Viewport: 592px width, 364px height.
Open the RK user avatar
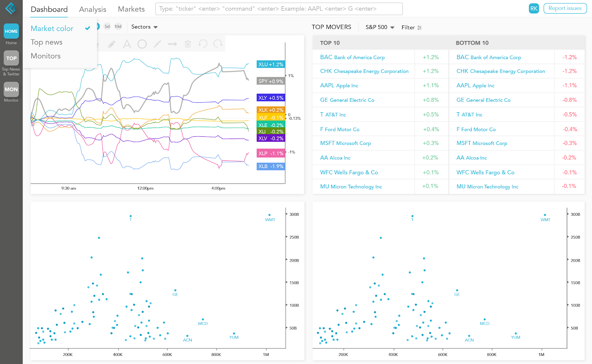(x=534, y=8)
